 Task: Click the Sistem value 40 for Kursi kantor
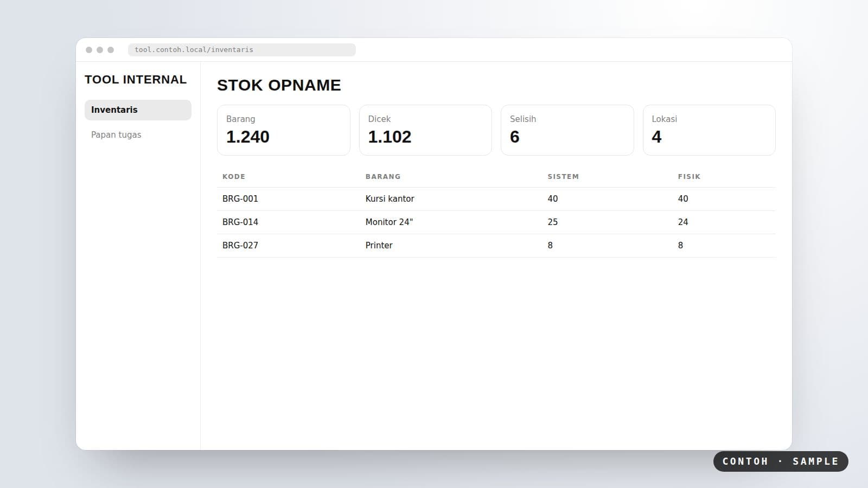(x=553, y=199)
